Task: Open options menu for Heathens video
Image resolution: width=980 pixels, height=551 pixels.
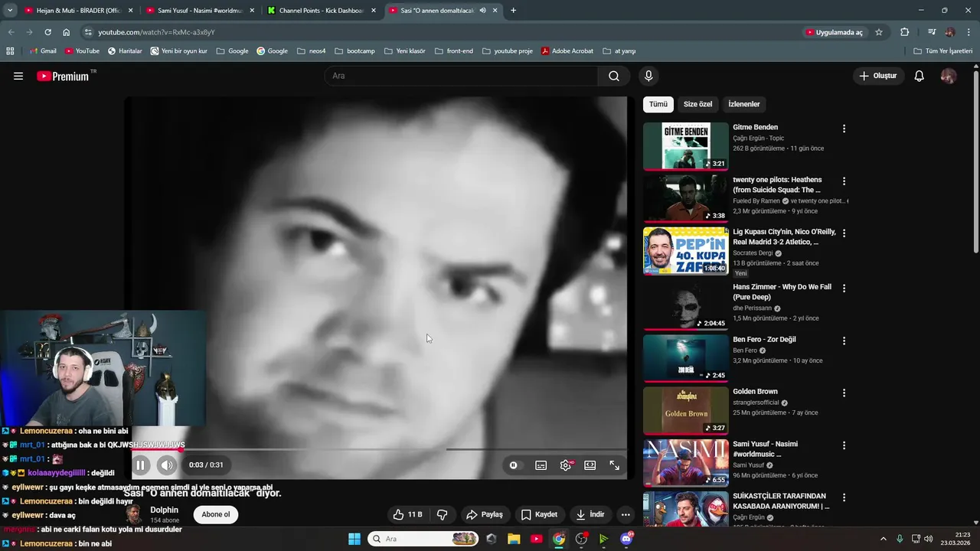Action: coord(844,181)
